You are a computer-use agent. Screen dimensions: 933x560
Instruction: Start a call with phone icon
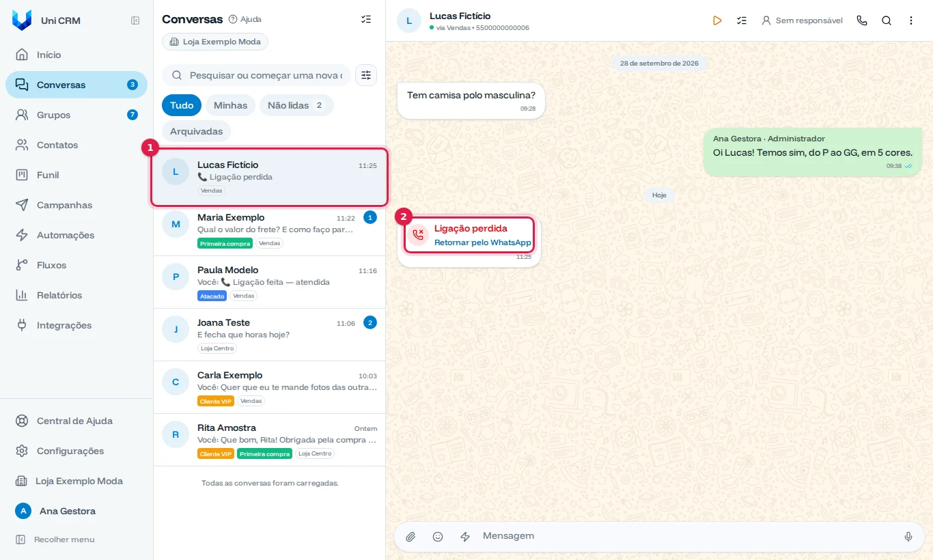tap(862, 20)
